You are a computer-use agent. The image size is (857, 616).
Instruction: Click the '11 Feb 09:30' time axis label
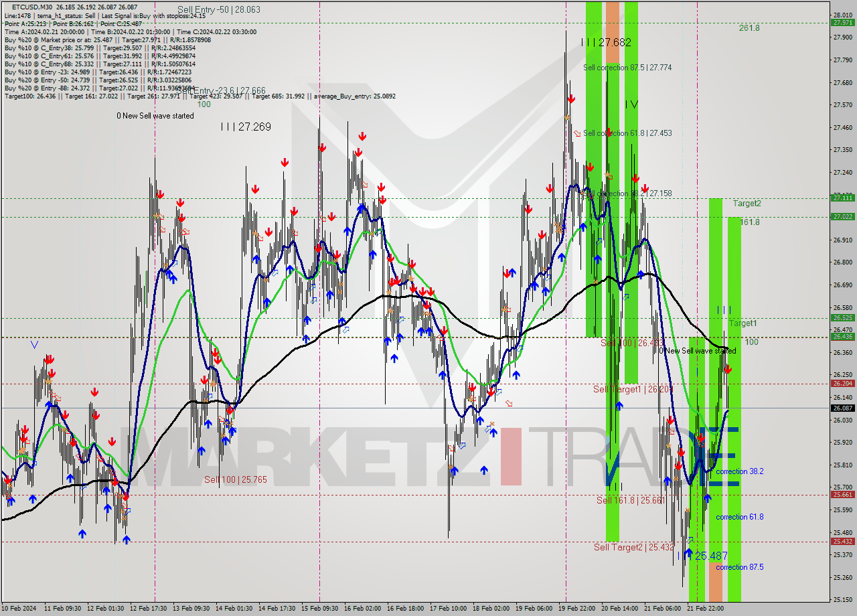pos(63,609)
